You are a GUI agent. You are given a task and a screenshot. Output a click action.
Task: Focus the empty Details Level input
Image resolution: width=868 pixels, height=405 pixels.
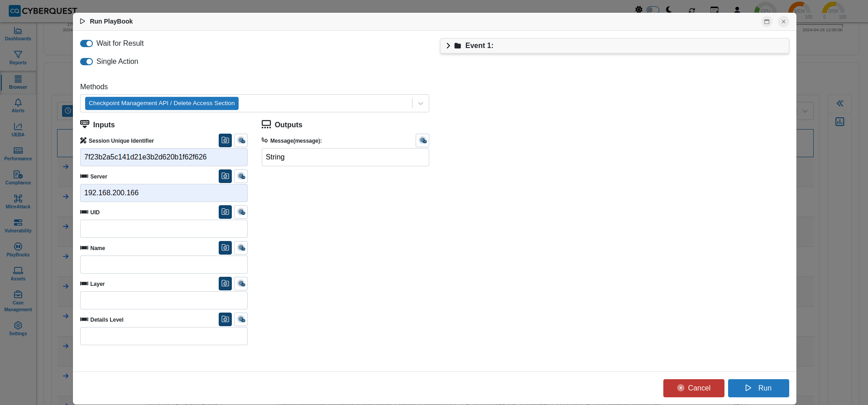point(164,336)
